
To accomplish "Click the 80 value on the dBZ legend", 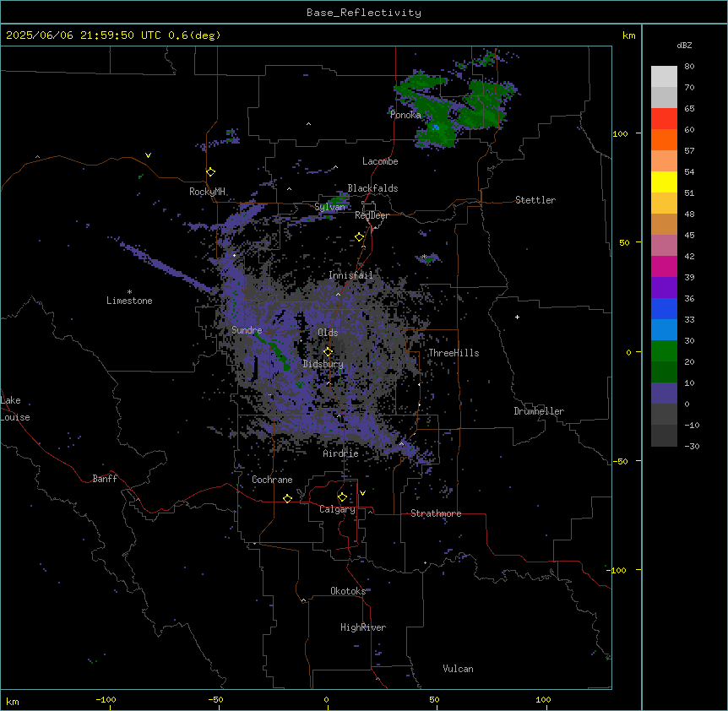I will click(x=689, y=67).
